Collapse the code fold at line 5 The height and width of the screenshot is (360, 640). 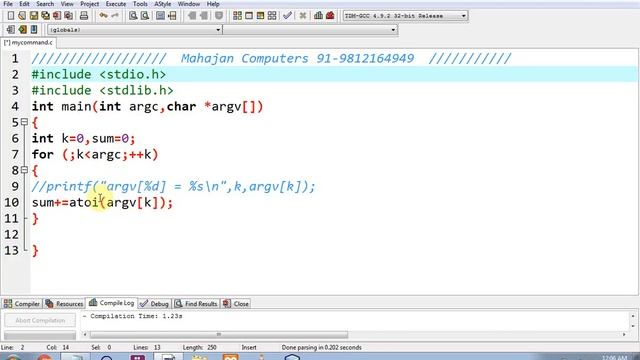click(24, 122)
